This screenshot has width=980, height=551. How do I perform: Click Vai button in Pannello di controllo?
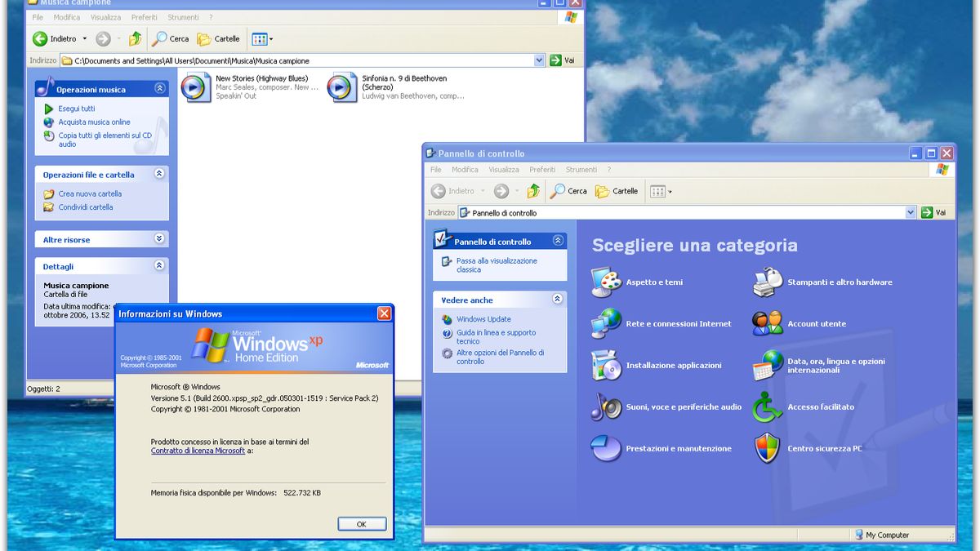tap(934, 212)
